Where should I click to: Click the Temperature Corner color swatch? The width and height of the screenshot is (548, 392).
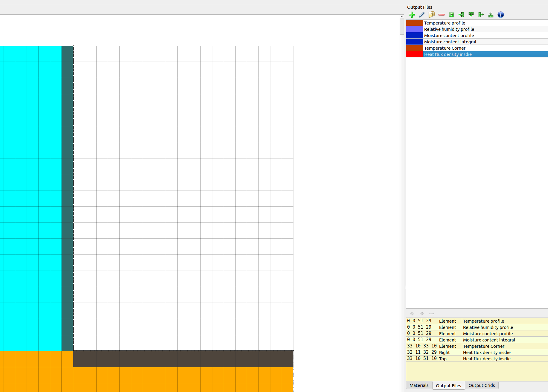pyautogui.click(x=415, y=48)
